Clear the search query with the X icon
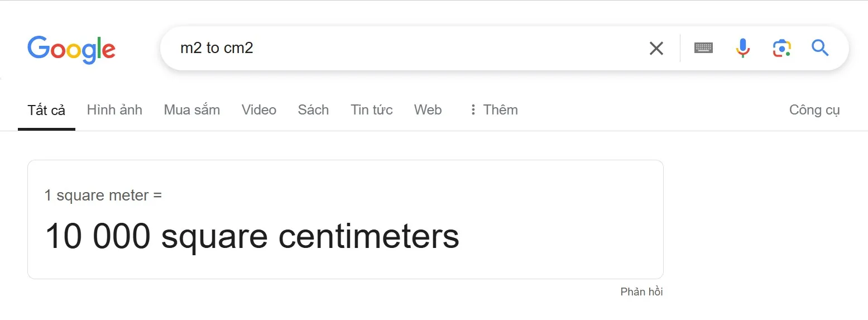Screen dimensions: 868x320 [x=656, y=49]
